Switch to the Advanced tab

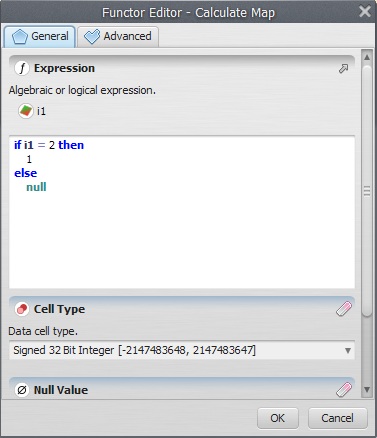(x=118, y=36)
